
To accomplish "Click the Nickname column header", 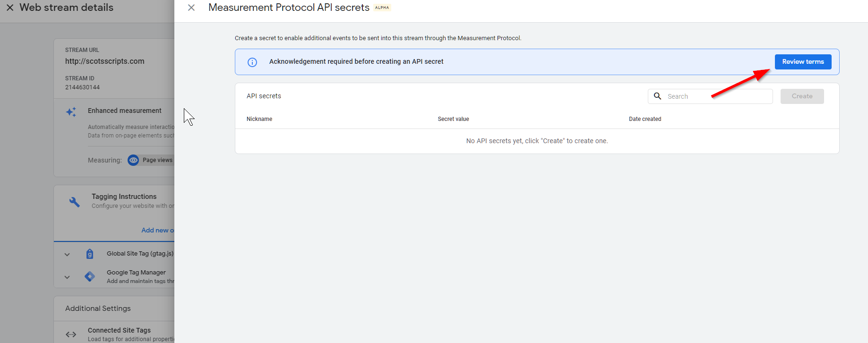I will 259,119.
